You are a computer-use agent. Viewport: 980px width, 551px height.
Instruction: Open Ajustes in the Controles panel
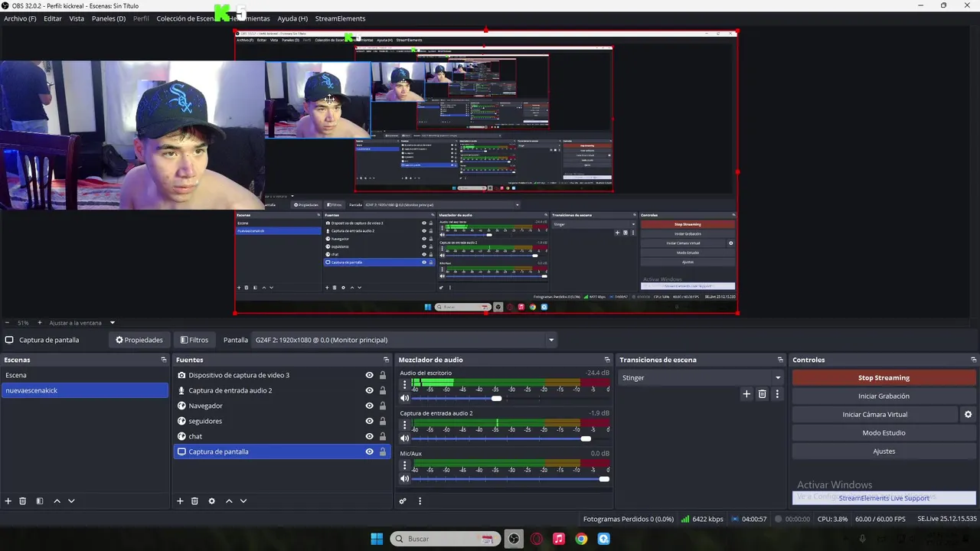884,452
